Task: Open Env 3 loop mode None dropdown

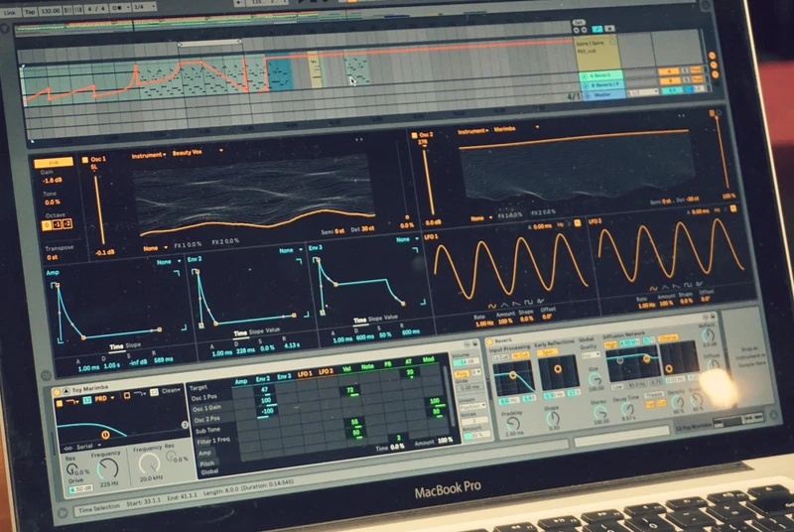Action: pyautogui.click(x=407, y=239)
